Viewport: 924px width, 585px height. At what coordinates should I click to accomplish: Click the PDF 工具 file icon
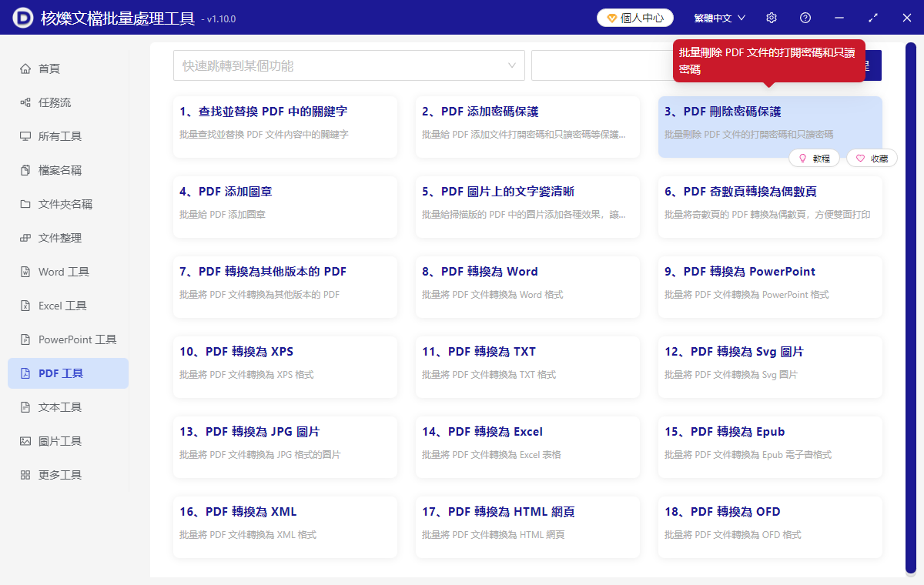click(25, 373)
